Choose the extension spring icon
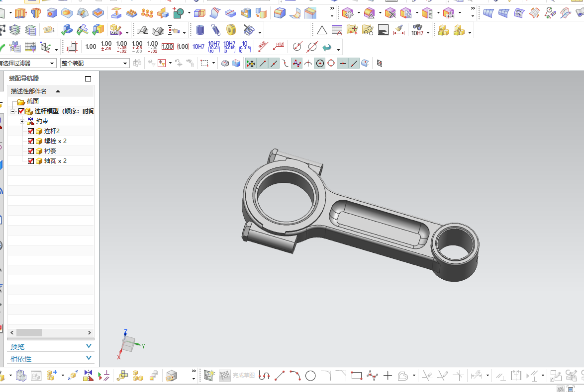584x392 pixels. click(216, 30)
